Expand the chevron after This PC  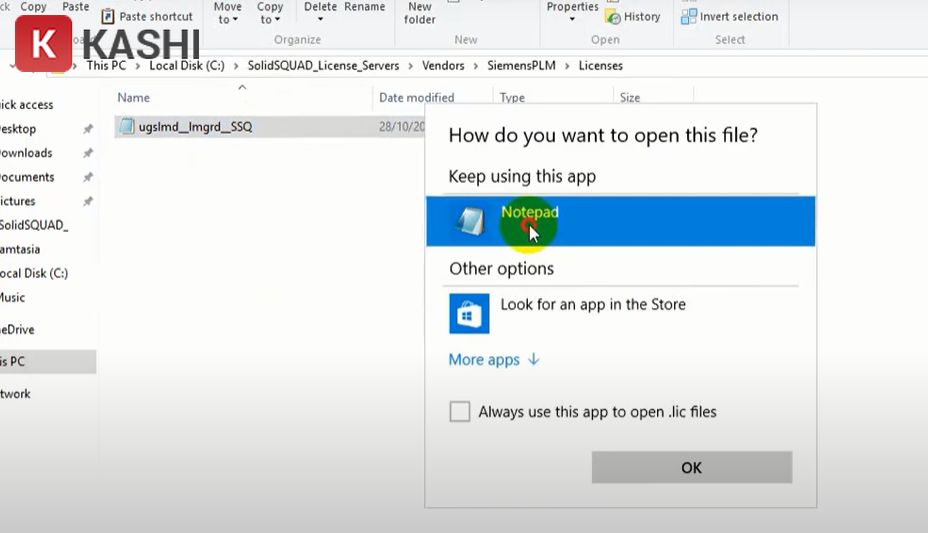pos(137,66)
